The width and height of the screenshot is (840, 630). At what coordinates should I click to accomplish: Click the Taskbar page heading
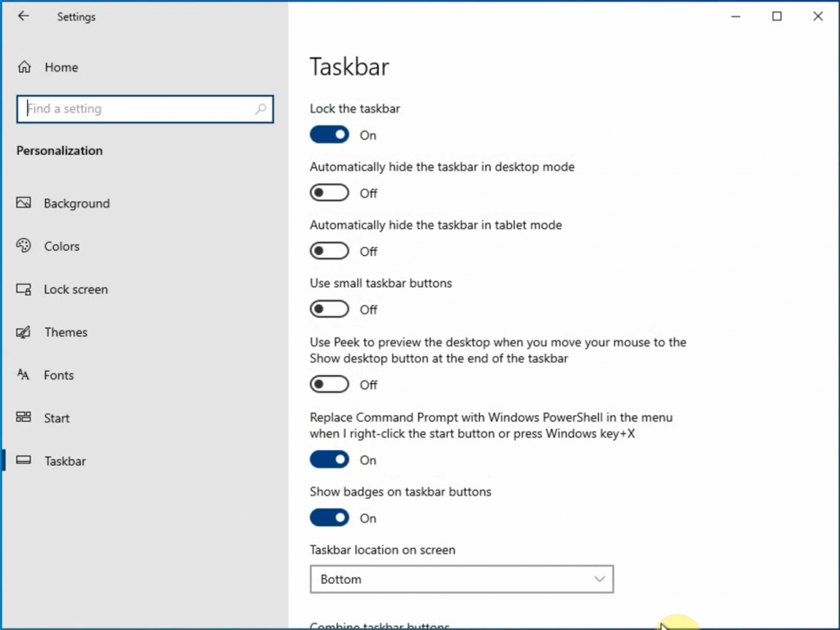click(349, 67)
